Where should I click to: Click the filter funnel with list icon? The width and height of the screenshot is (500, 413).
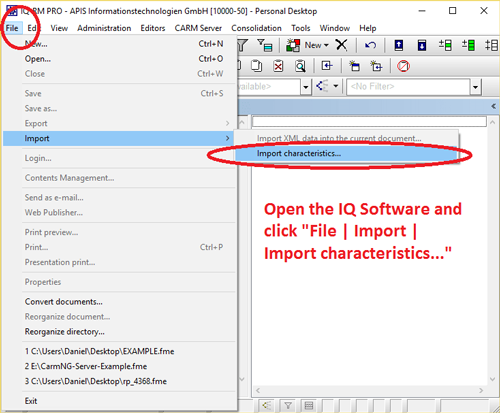pos(265,45)
